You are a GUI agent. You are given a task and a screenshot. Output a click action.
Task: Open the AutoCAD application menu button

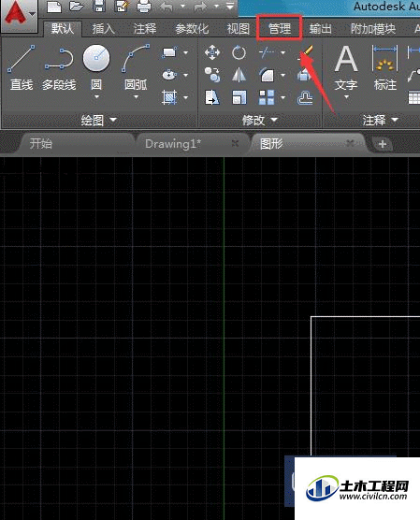19,15
